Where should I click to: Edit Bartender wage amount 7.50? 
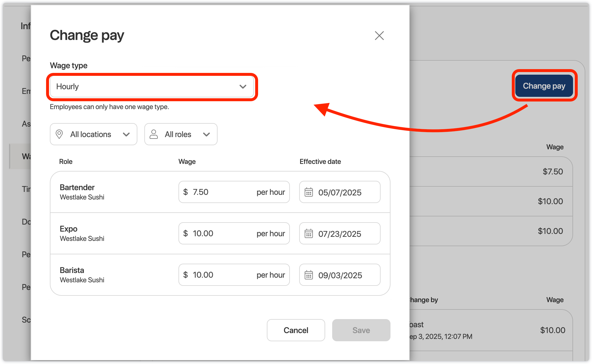coord(201,192)
